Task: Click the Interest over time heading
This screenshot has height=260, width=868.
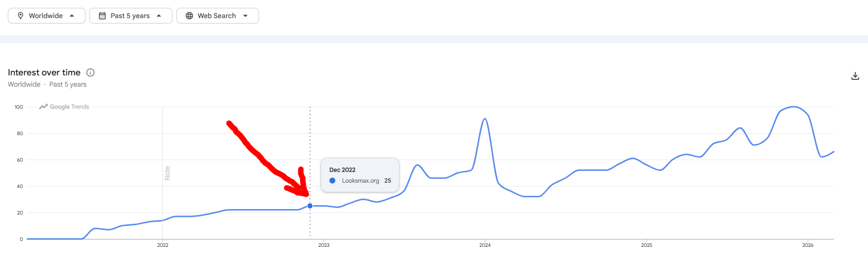Action: pos(44,72)
